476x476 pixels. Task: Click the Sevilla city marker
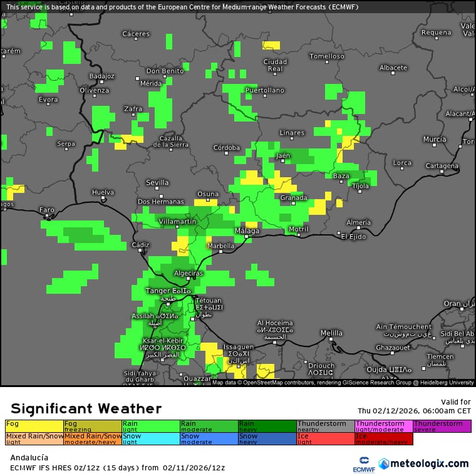(x=157, y=188)
